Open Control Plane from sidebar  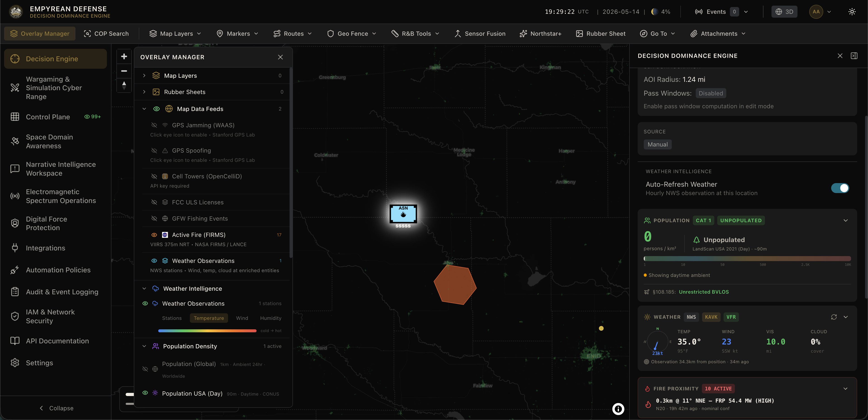click(56, 117)
